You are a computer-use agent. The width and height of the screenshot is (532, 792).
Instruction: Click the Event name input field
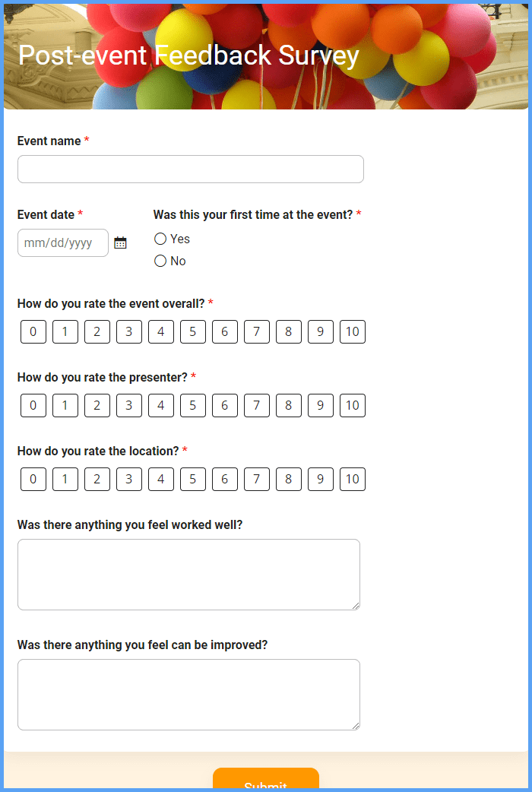190,169
